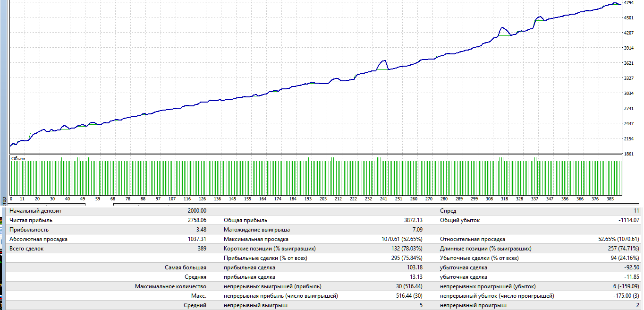Select absolute drawdown value 1037.31
The height and width of the screenshot is (310, 644).
click(196, 239)
